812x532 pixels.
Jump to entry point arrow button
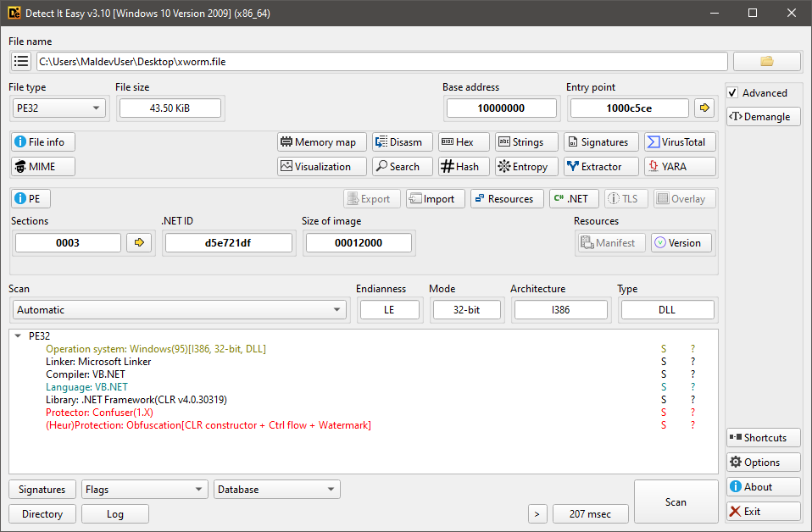click(704, 108)
